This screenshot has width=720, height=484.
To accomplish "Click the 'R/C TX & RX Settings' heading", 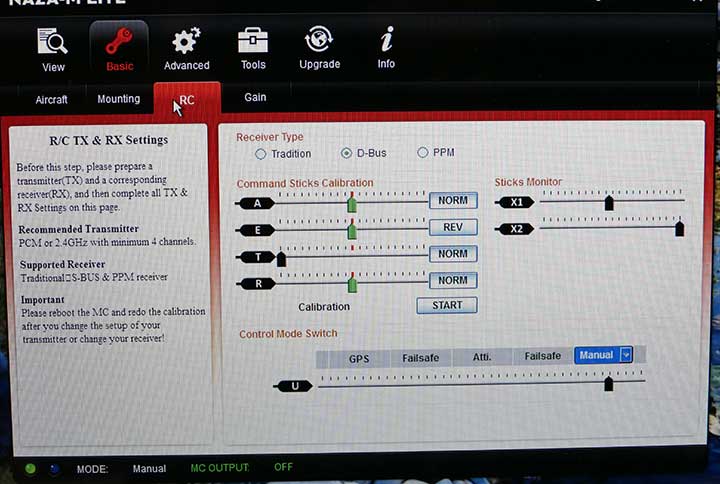I will pyautogui.click(x=109, y=140).
